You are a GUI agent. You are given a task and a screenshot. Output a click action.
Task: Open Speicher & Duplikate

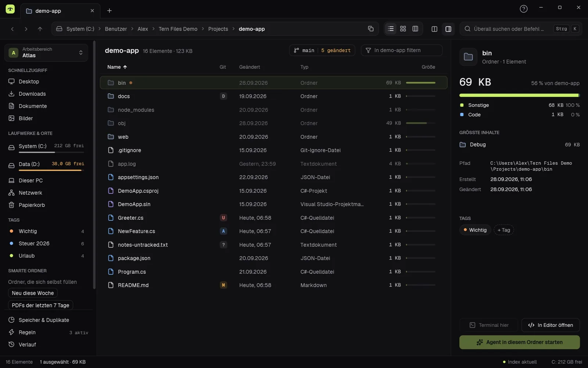(46, 320)
